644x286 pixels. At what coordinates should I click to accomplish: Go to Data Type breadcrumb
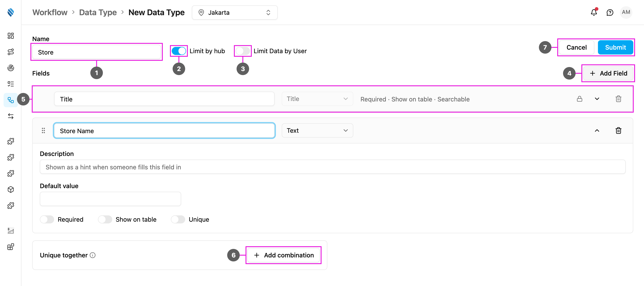(x=98, y=13)
